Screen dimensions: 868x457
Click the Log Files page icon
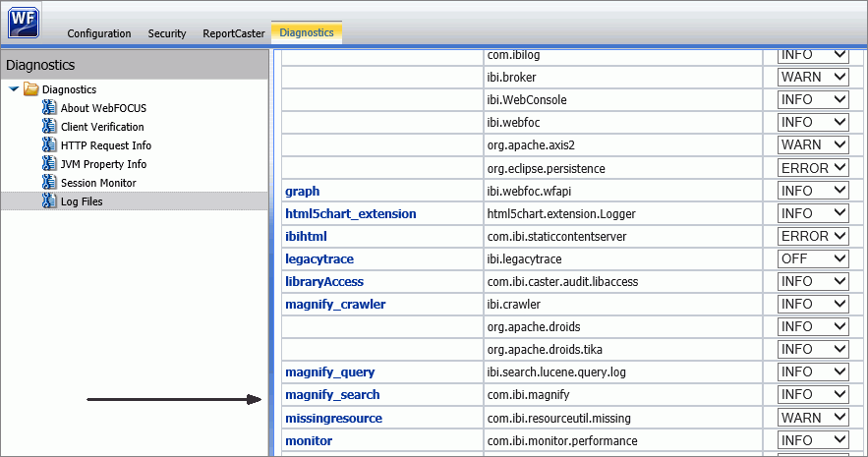(49, 200)
